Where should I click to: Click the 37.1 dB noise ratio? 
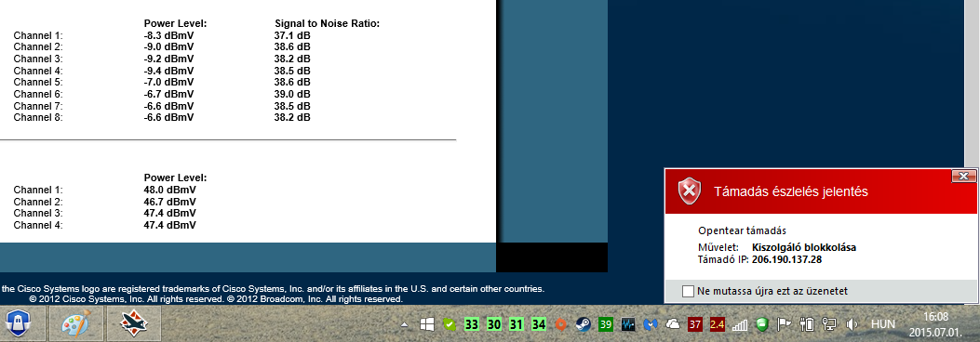(292, 35)
